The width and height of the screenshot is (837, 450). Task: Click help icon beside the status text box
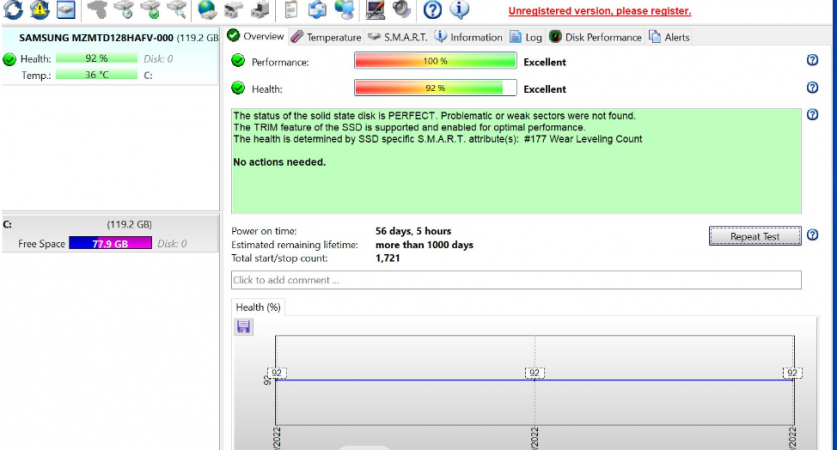812,114
